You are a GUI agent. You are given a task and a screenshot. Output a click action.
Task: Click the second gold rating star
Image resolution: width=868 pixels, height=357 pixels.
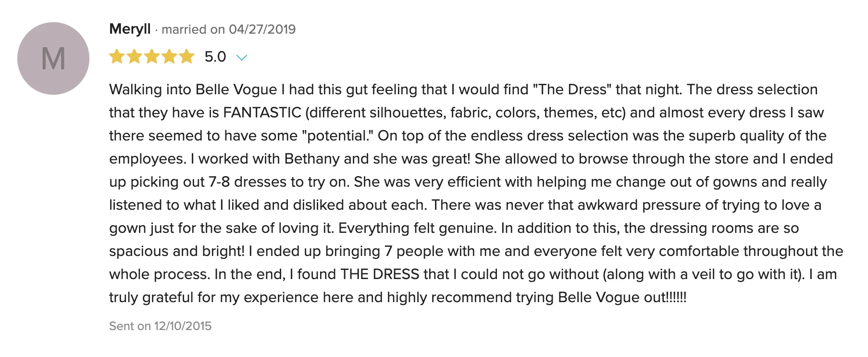(135, 57)
